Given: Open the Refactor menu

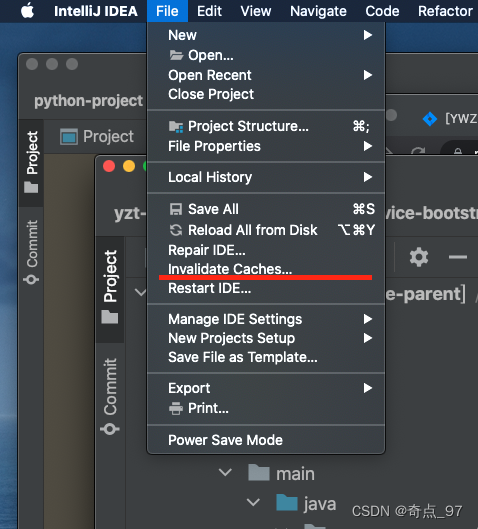Looking at the screenshot, I should coord(445,11).
